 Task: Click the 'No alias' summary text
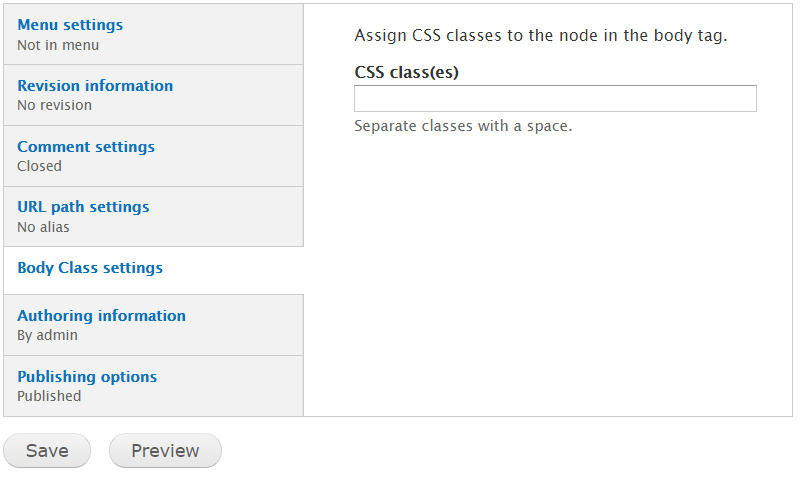43,227
